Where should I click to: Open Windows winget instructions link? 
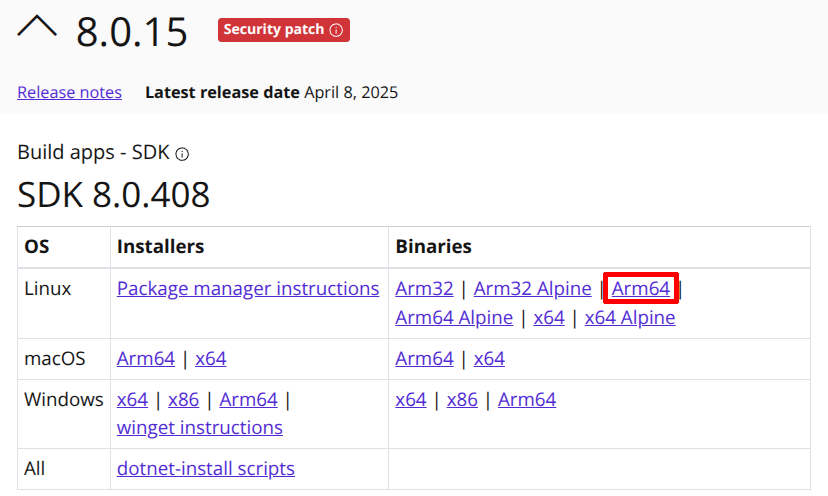(200, 428)
